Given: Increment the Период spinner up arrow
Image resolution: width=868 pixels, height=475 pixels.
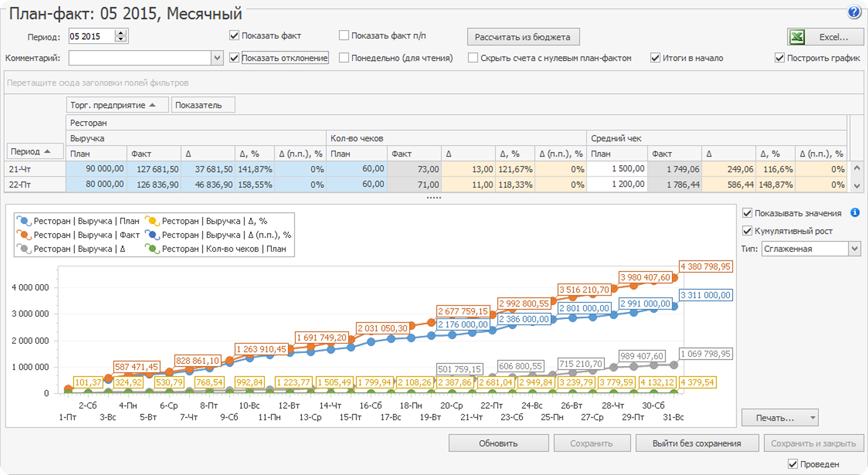Looking at the screenshot, I should pos(121,33).
